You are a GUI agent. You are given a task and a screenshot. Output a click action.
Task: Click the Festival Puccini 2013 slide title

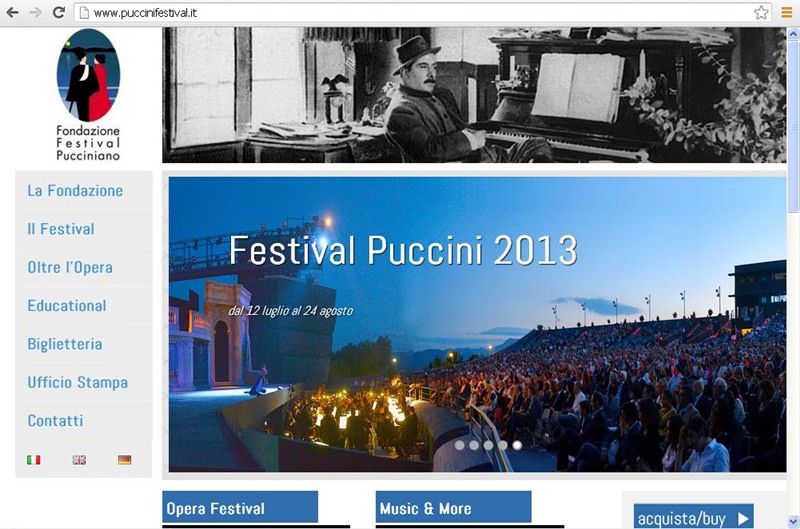[x=403, y=250]
